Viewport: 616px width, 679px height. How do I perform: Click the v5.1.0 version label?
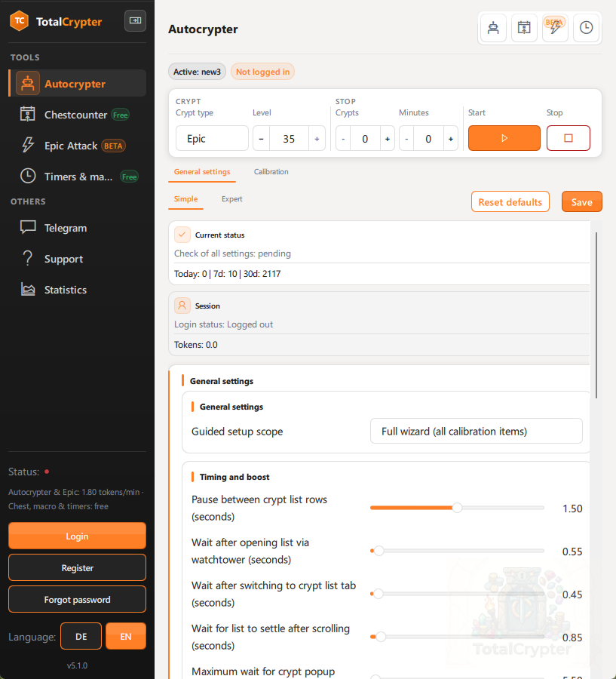(77, 665)
